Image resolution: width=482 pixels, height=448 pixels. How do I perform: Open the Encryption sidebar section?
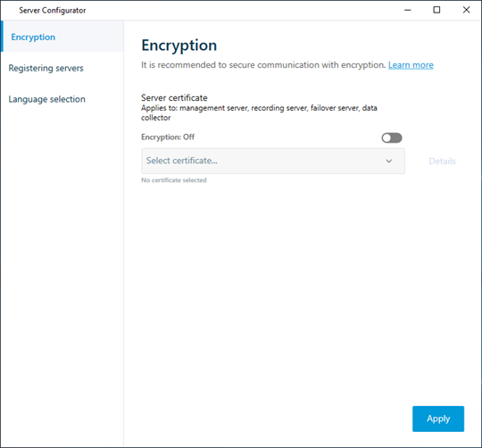tap(33, 37)
